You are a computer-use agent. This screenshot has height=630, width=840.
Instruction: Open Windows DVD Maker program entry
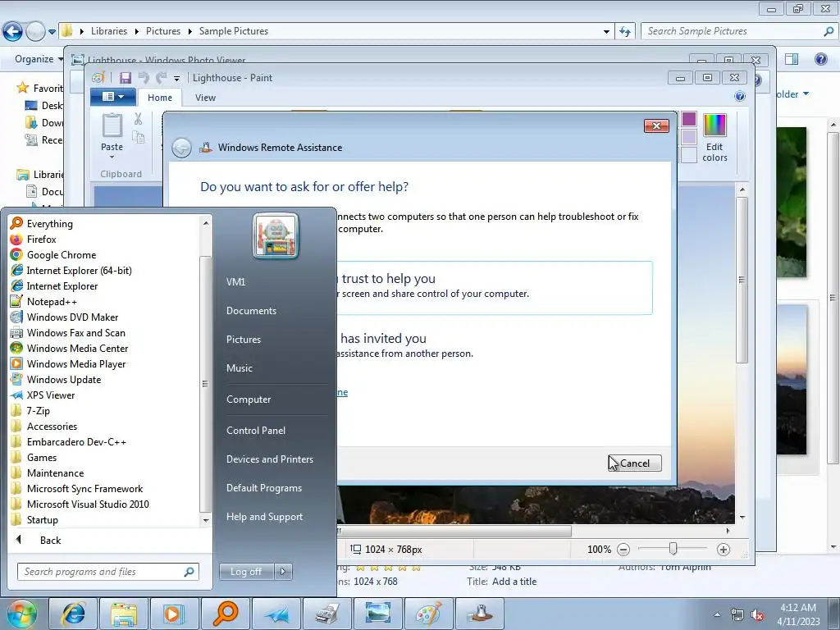tap(64, 317)
